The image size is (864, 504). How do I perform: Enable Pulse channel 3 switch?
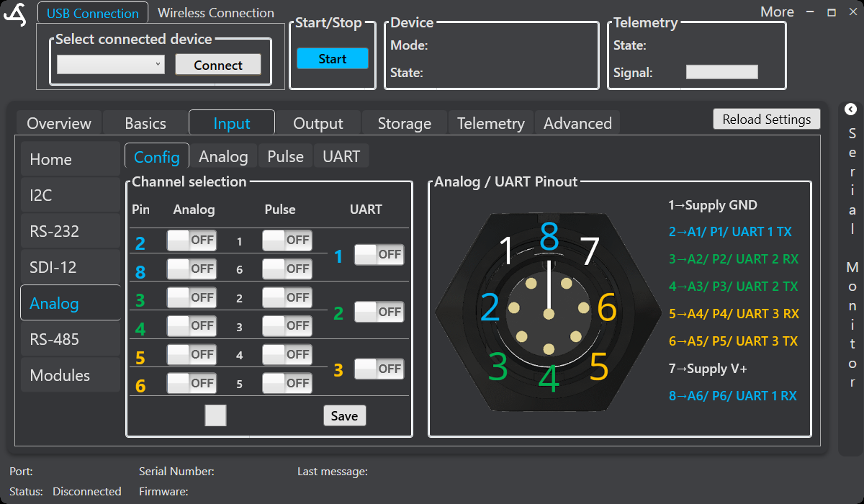pyautogui.click(x=287, y=326)
